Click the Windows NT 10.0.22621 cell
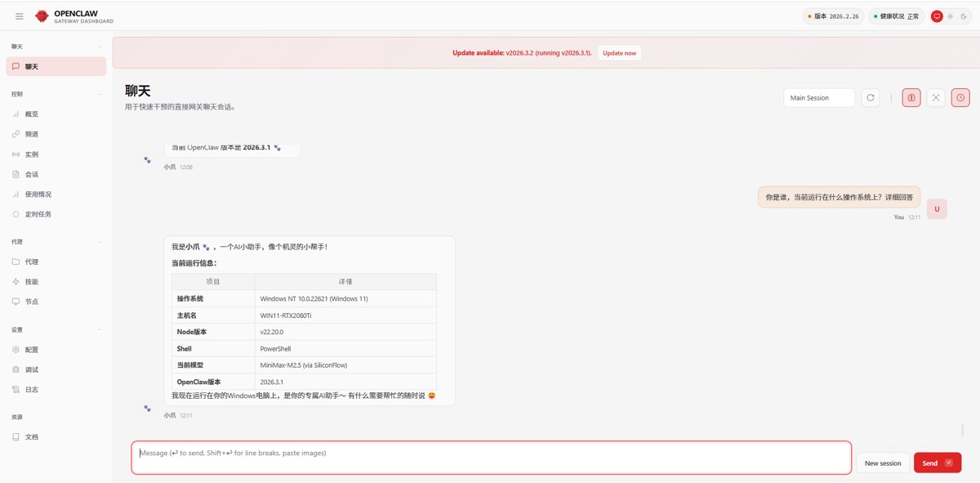Screen dimensions: 980x483 pos(345,298)
